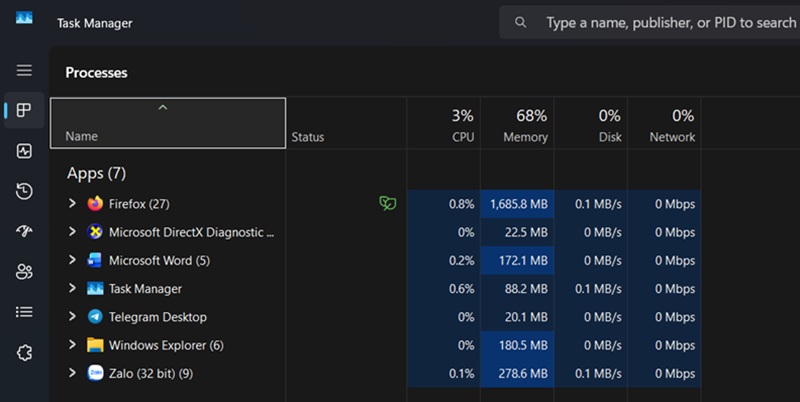Select the Processes sidebar icon
This screenshot has width=800, height=402.
click(24, 110)
